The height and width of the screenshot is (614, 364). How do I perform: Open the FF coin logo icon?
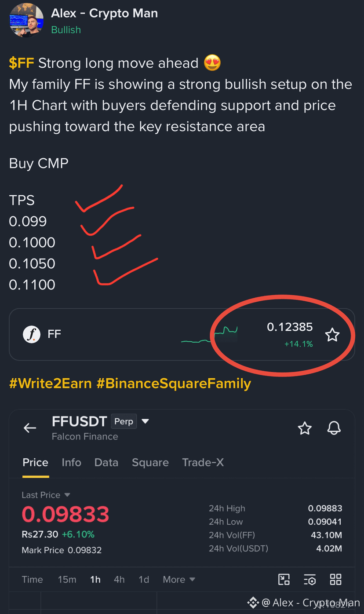32,335
